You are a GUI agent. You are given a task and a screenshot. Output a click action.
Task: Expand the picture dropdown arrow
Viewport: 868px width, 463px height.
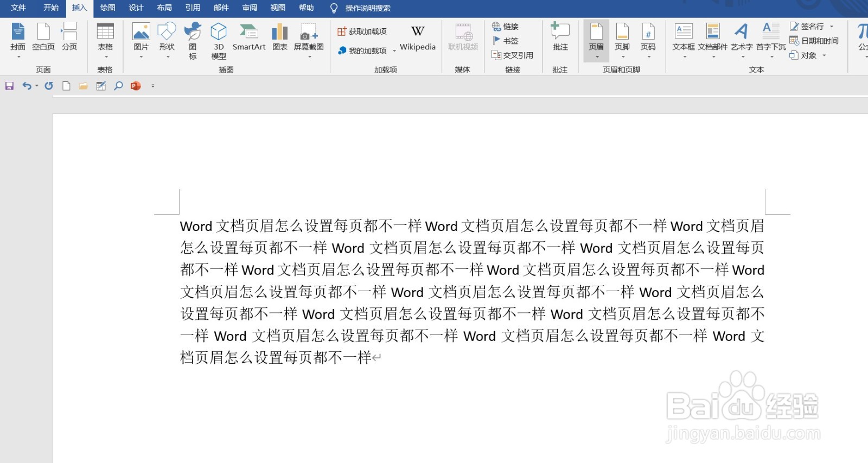[x=141, y=56]
